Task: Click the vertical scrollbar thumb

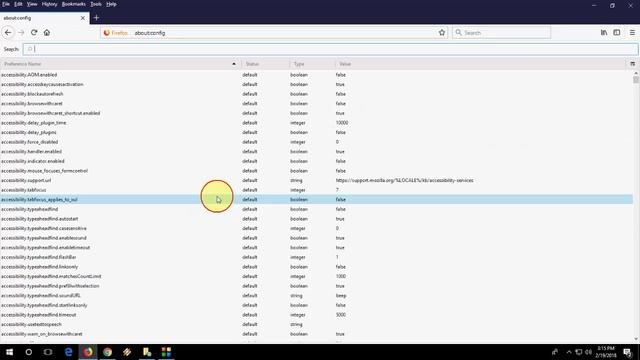Action: [x=636, y=79]
